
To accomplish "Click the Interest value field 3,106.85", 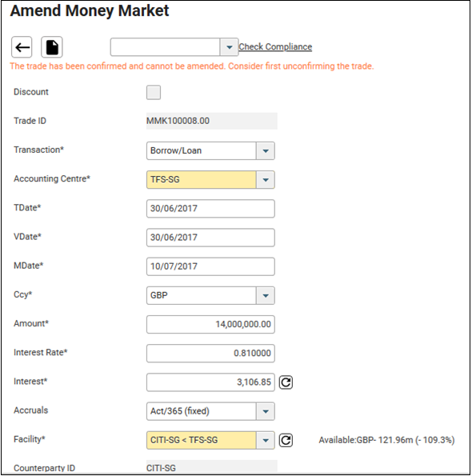I will pyautogui.click(x=210, y=382).
